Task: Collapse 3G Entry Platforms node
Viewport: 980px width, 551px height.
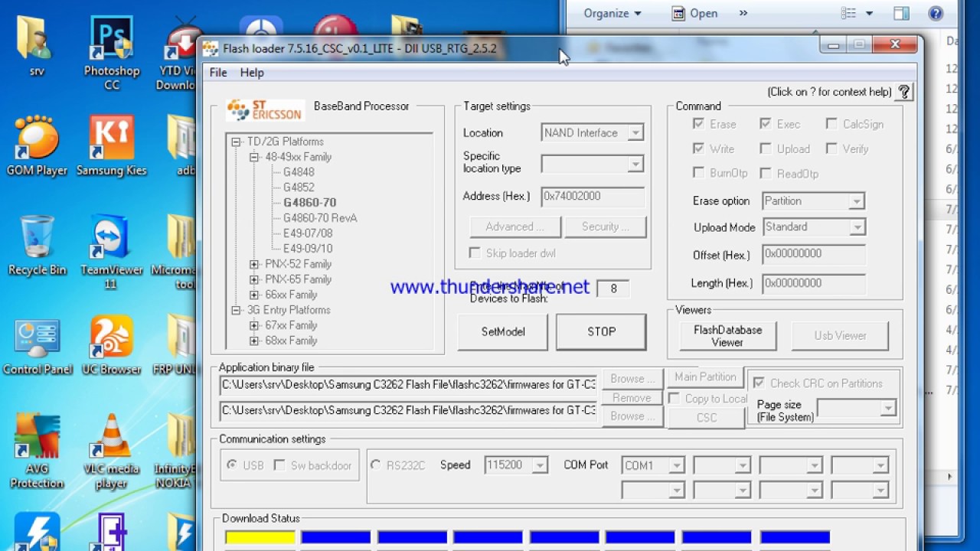Action: coord(237,310)
